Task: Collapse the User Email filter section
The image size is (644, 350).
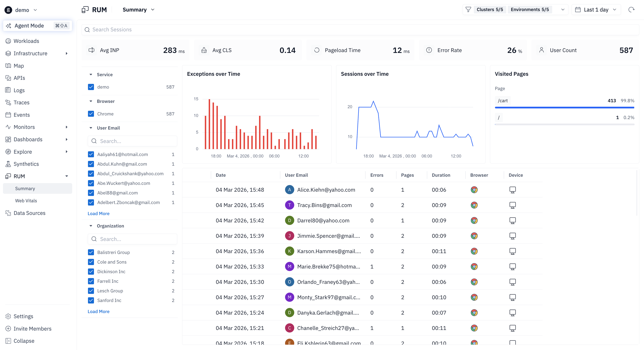Action: point(91,128)
